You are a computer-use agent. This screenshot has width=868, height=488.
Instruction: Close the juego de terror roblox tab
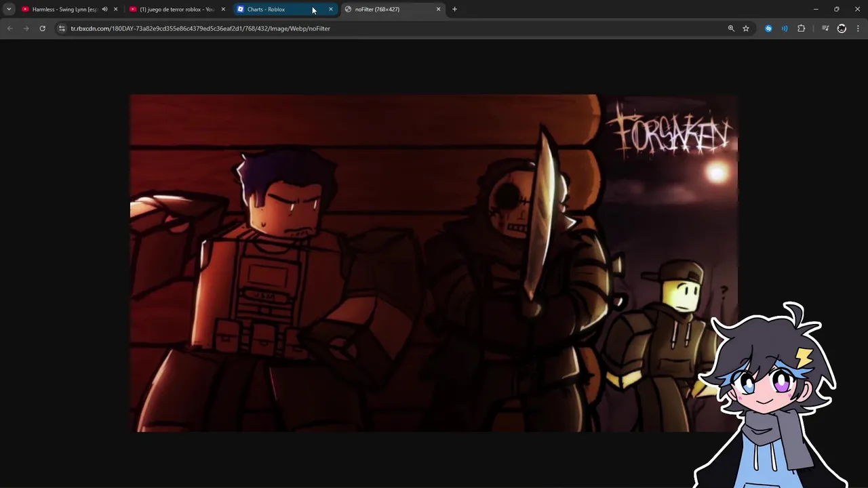click(x=223, y=9)
